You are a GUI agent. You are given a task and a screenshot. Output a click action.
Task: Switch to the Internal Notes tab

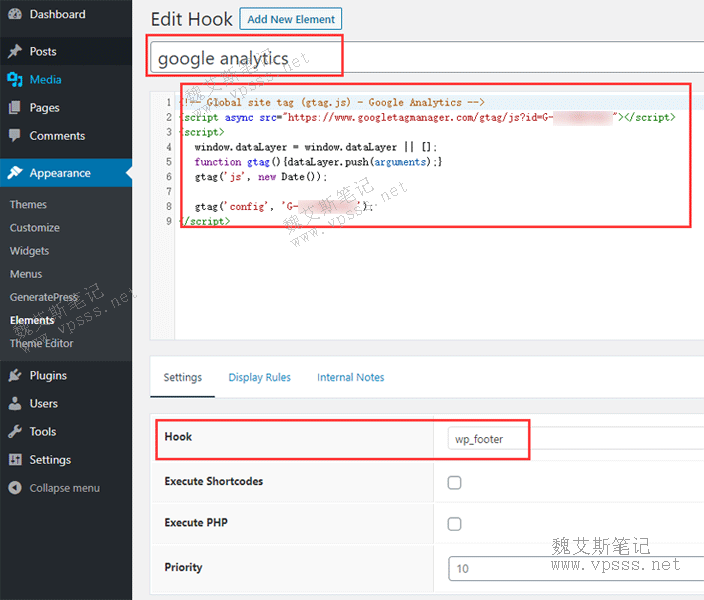click(351, 377)
